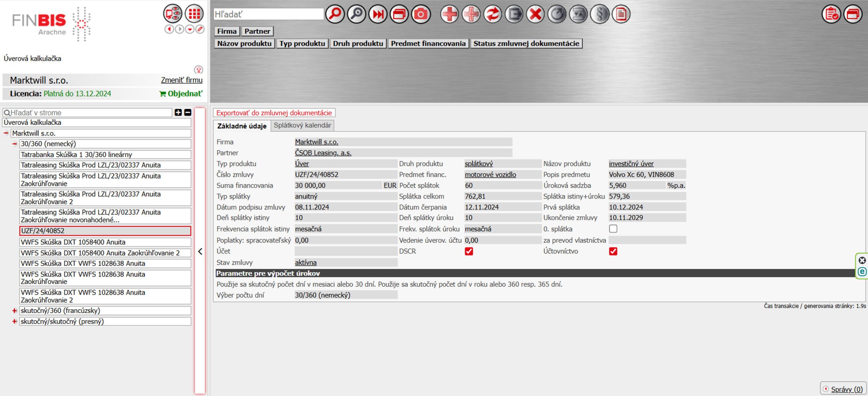Click Status zmluvnej dokumentácie filter button
868x396 pixels.
[526, 43]
